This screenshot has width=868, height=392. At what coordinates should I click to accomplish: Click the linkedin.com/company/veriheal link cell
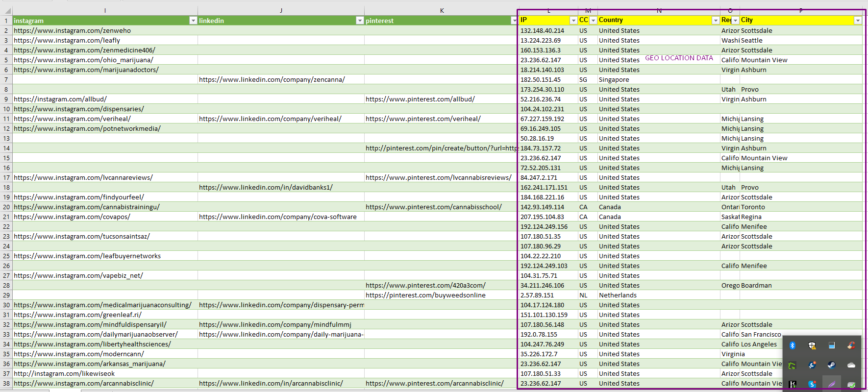coord(281,119)
